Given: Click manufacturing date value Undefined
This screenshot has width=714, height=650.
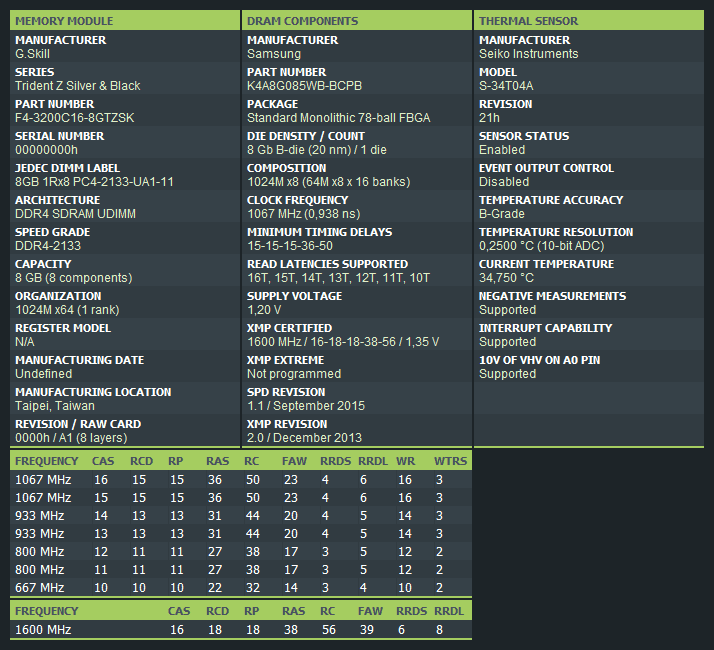Looking at the screenshot, I should (44, 374).
